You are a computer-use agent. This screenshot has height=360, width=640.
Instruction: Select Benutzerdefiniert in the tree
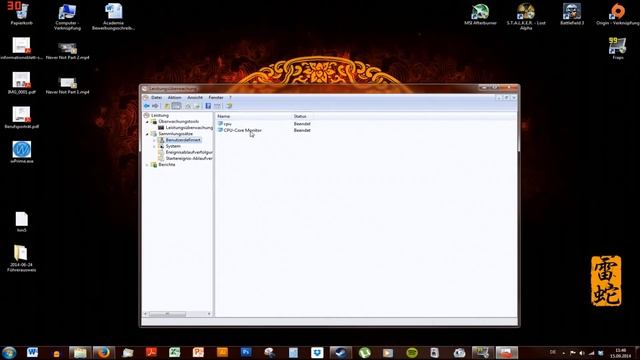(x=183, y=140)
